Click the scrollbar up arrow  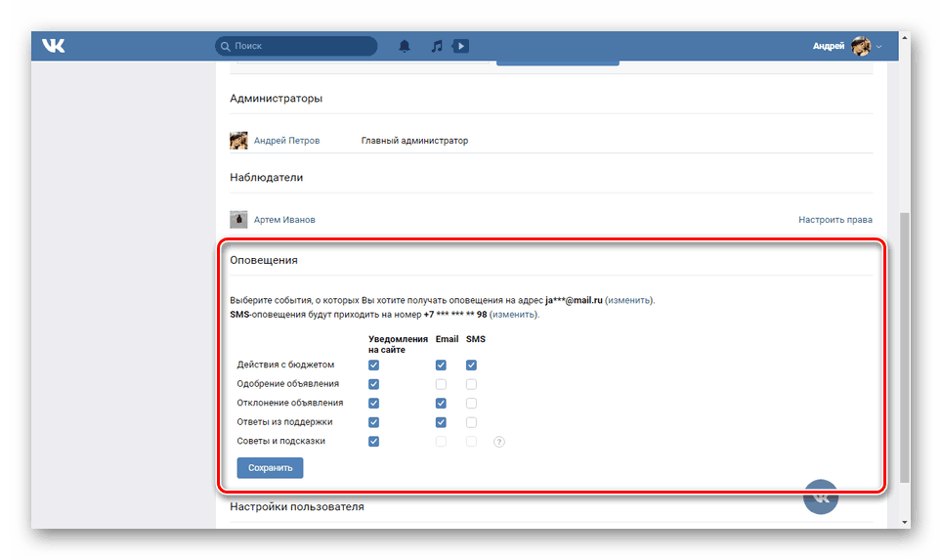click(x=904, y=38)
